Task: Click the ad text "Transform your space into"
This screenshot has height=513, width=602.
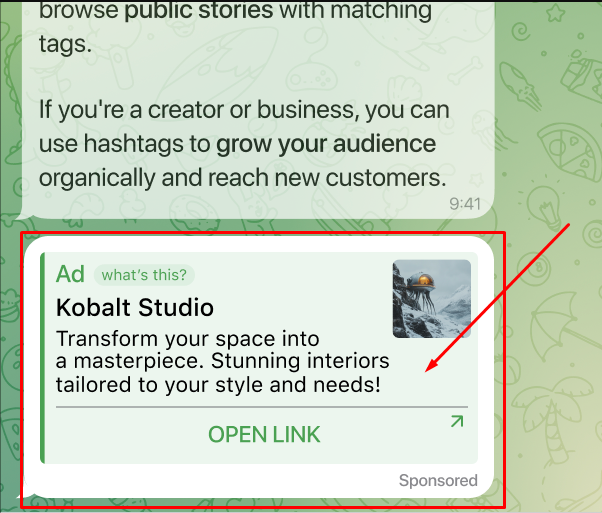Action: click(188, 339)
